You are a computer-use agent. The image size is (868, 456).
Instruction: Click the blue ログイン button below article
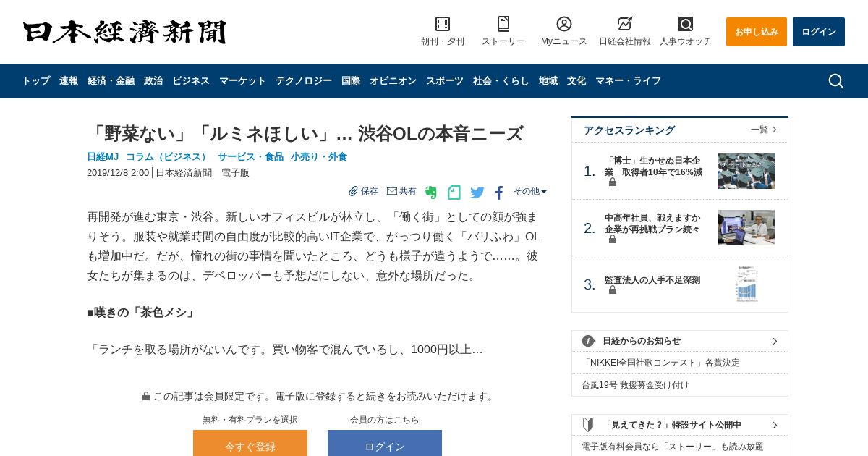pos(385,443)
